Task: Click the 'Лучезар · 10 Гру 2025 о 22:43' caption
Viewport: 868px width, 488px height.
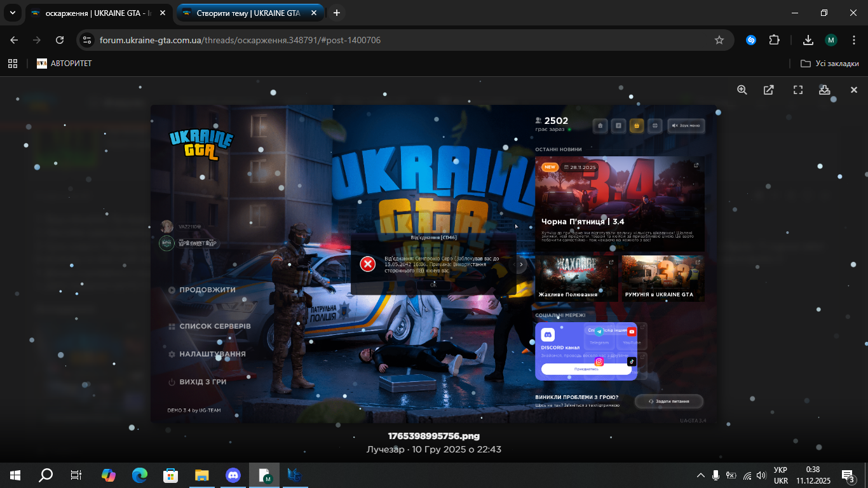Action: [434, 449]
